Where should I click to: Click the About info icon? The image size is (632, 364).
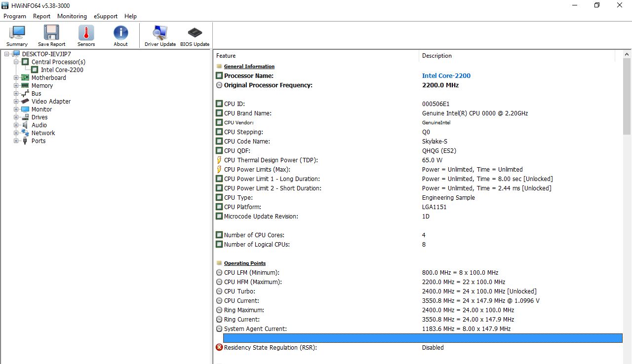[120, 33]
